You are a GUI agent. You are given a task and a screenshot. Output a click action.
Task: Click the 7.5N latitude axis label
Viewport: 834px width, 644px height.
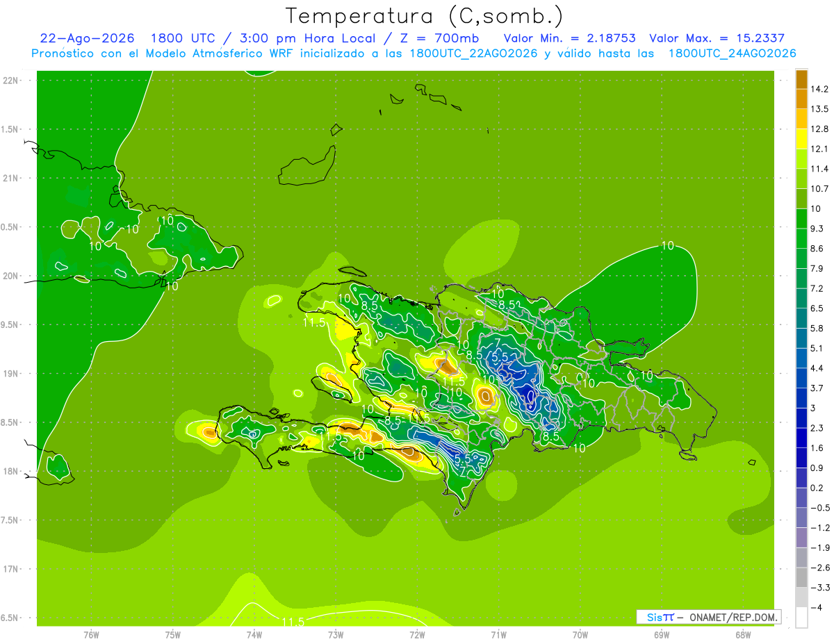click(x=9, y=520)
